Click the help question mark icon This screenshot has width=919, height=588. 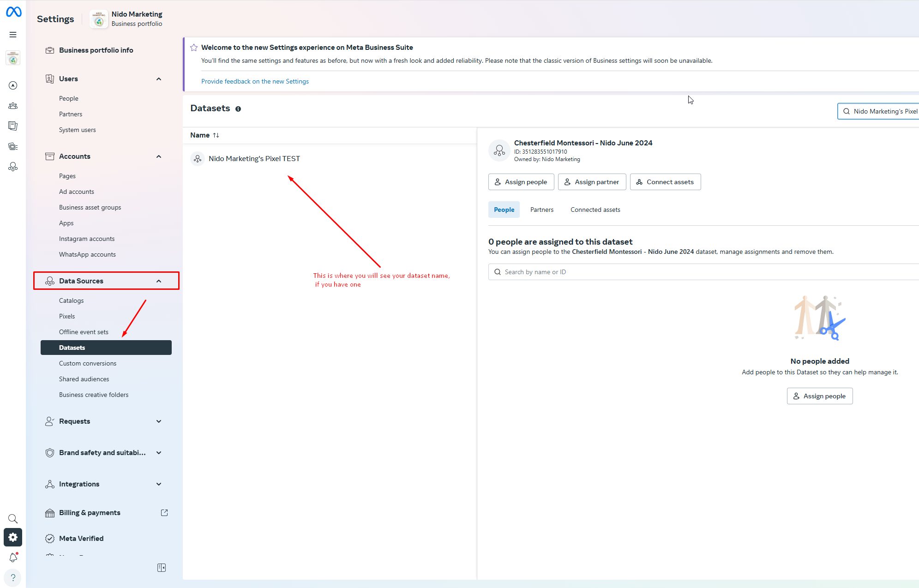pyautogui.click(x=13, y=577)
